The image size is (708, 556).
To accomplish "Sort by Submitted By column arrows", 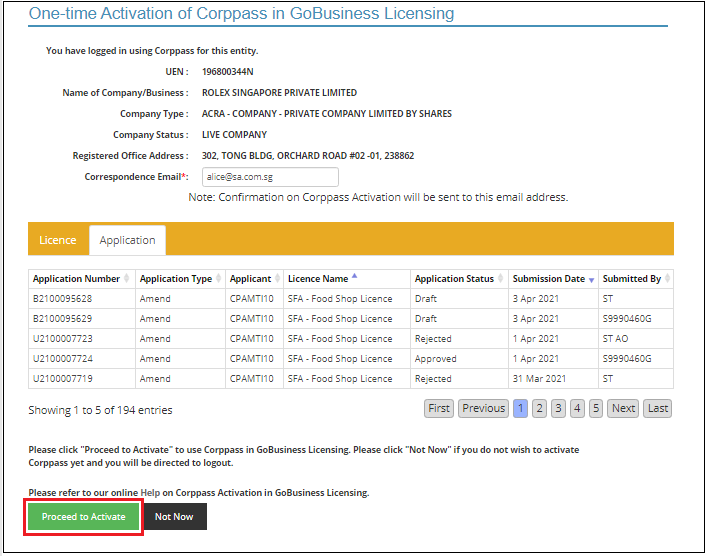I will coord(667,279).
